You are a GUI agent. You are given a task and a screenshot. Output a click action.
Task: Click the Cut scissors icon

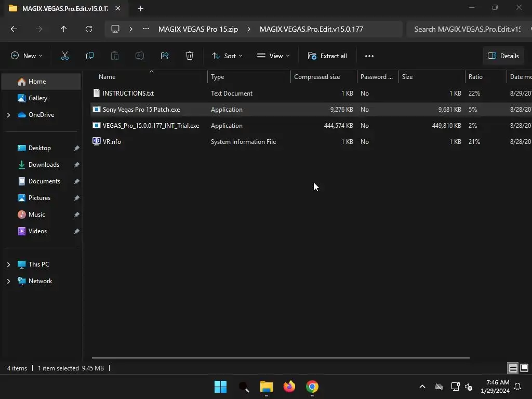point(65,56)
